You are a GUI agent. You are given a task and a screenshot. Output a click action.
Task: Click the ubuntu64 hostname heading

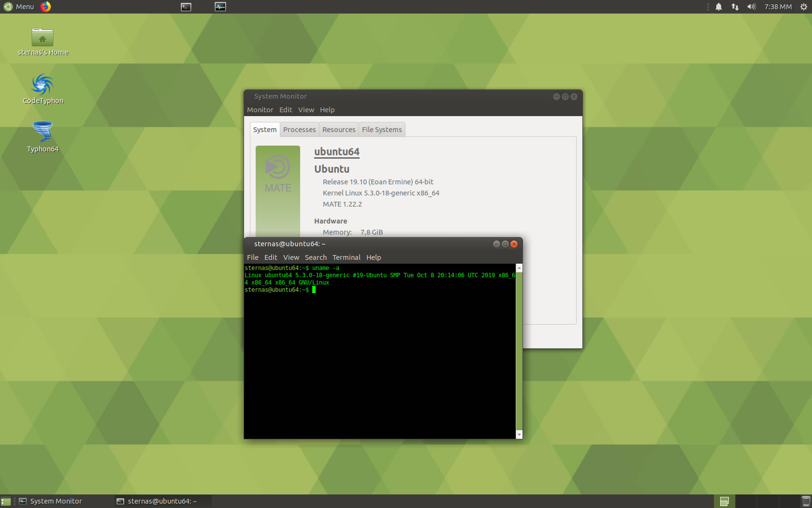pos(337,152)
